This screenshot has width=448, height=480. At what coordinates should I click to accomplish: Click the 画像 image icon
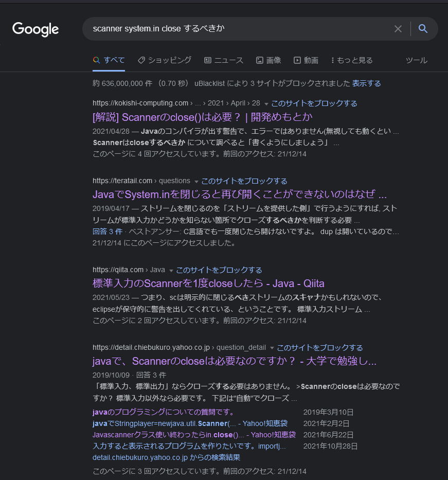259,60
